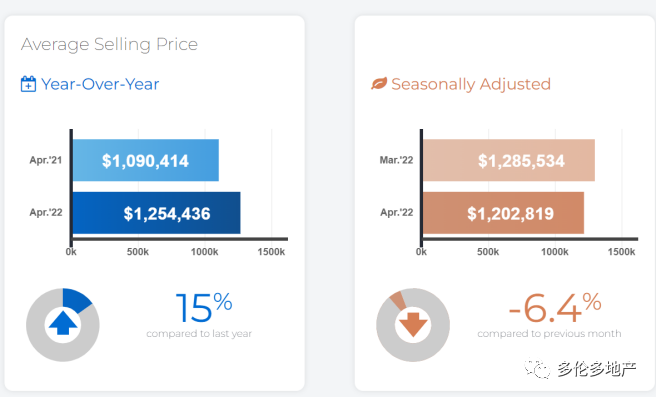This screenshot has width=657, height=397.
Task: Select the Apr.'22 $1,254,436 dark blue bar
Action: [157, 213]
